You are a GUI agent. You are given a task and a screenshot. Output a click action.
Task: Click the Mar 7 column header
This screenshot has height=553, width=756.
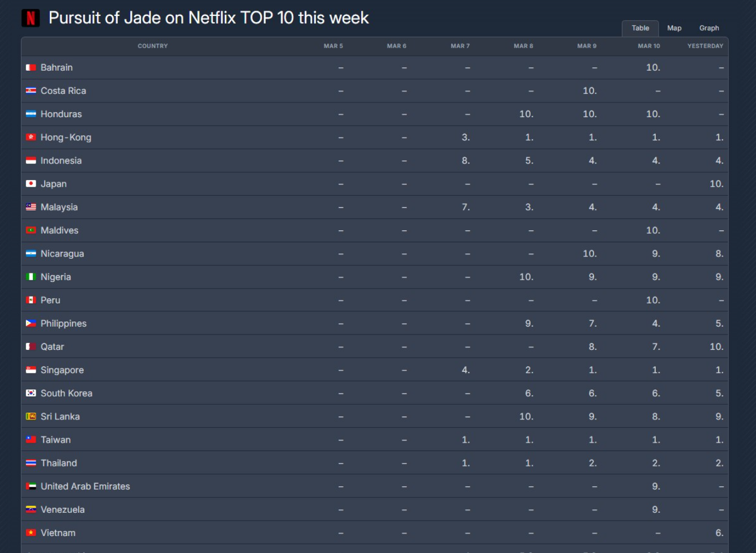click(x=460, y=46)
